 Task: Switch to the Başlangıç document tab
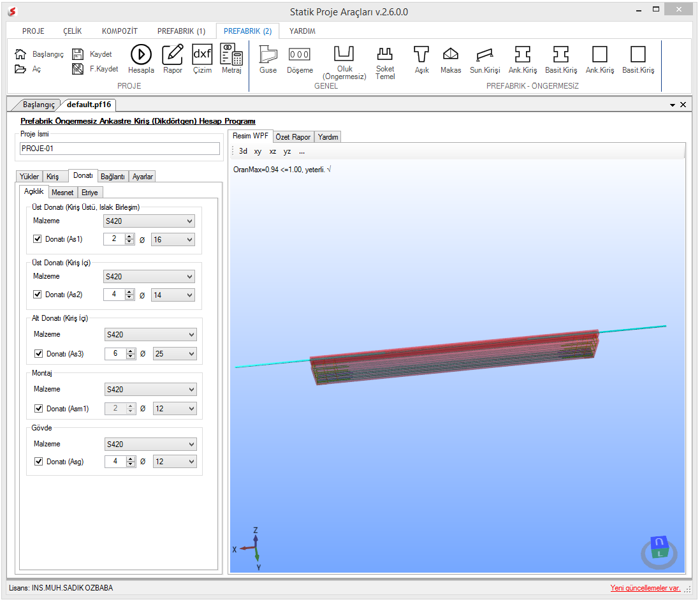38,105
